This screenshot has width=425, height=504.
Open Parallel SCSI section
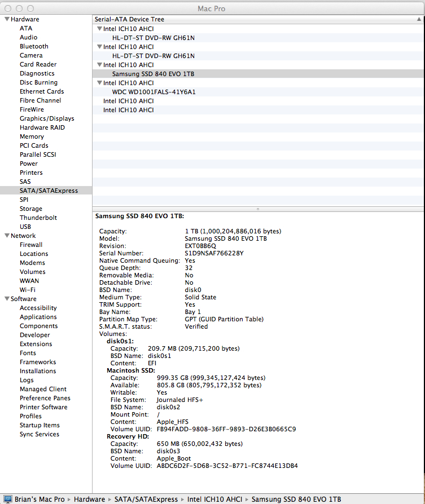point(38,154)
